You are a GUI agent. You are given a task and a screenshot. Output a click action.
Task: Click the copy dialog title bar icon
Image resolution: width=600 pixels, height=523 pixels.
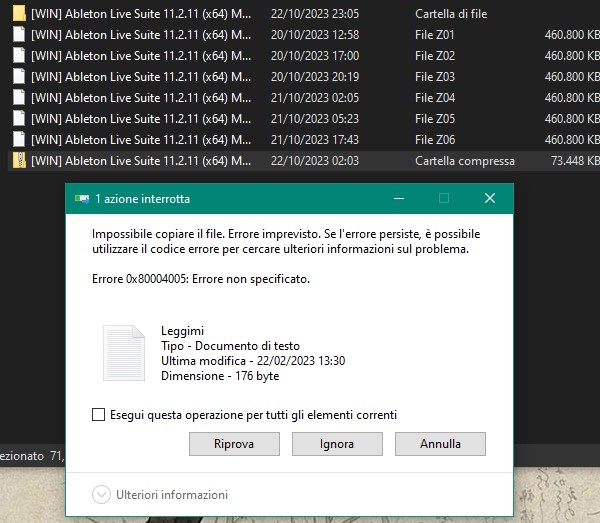click(x=82, y=199)
